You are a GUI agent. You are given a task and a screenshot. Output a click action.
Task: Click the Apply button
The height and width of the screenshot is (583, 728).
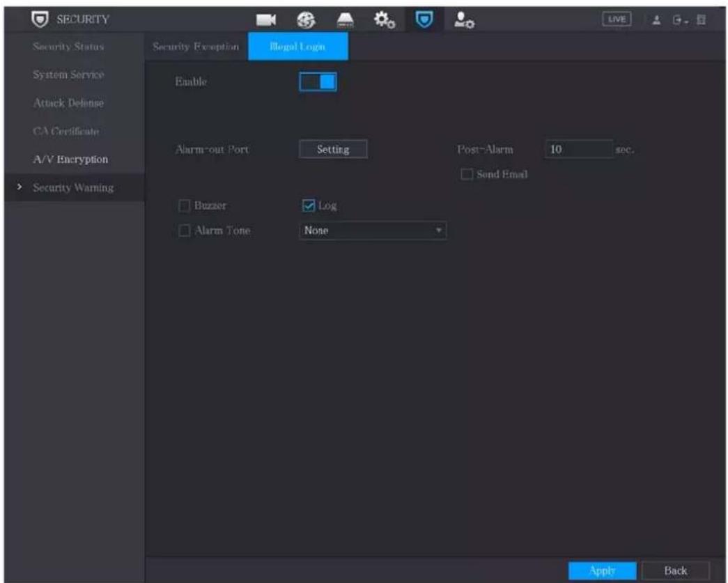602,570
